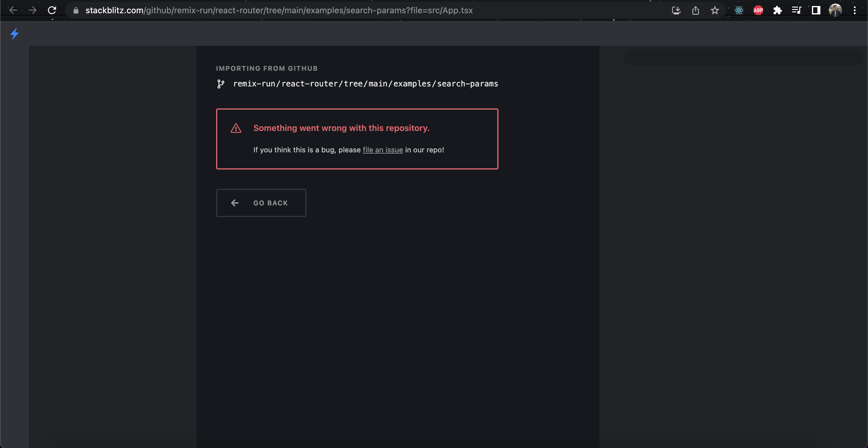Click the padlock site security icon

pos(76,10)
